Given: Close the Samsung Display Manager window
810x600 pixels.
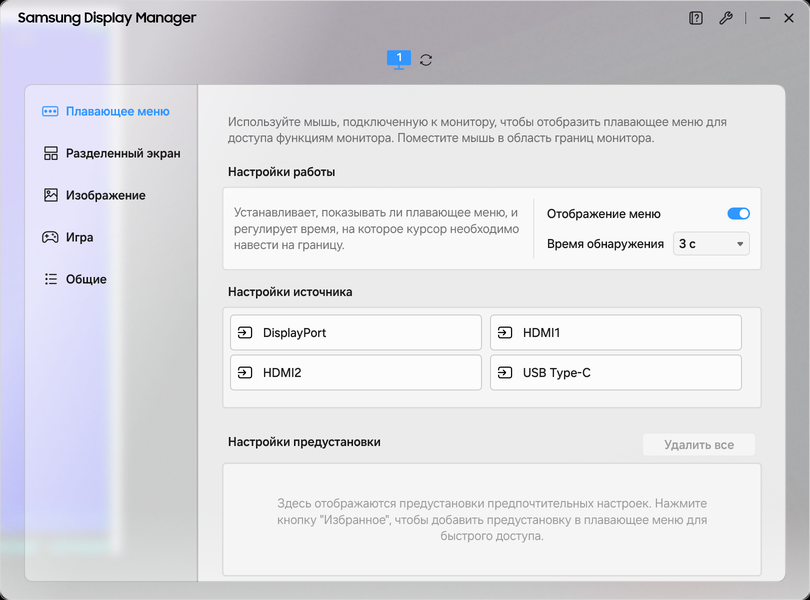Looking at the screenshot, I should (x=789, y=19).
